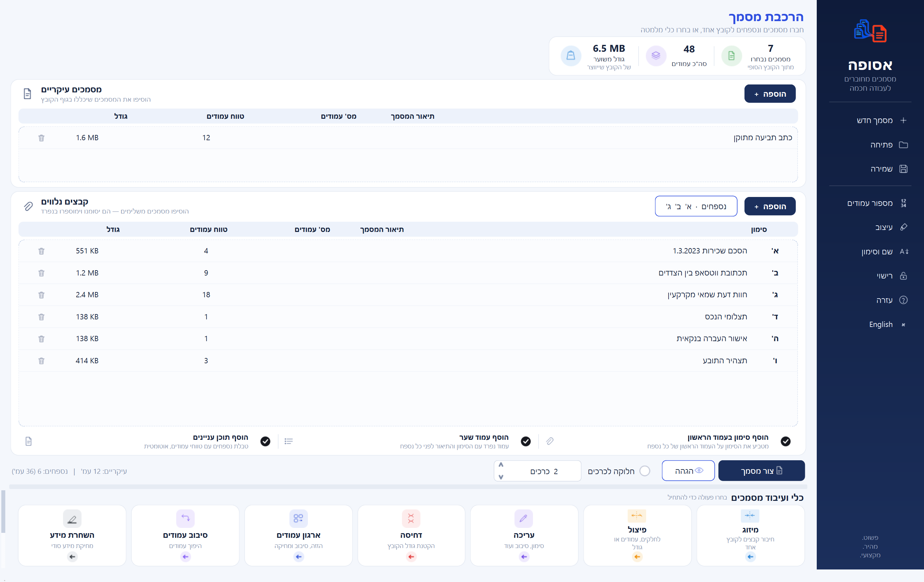Click the arrow on the דחיסה card

tap(411, 557)
